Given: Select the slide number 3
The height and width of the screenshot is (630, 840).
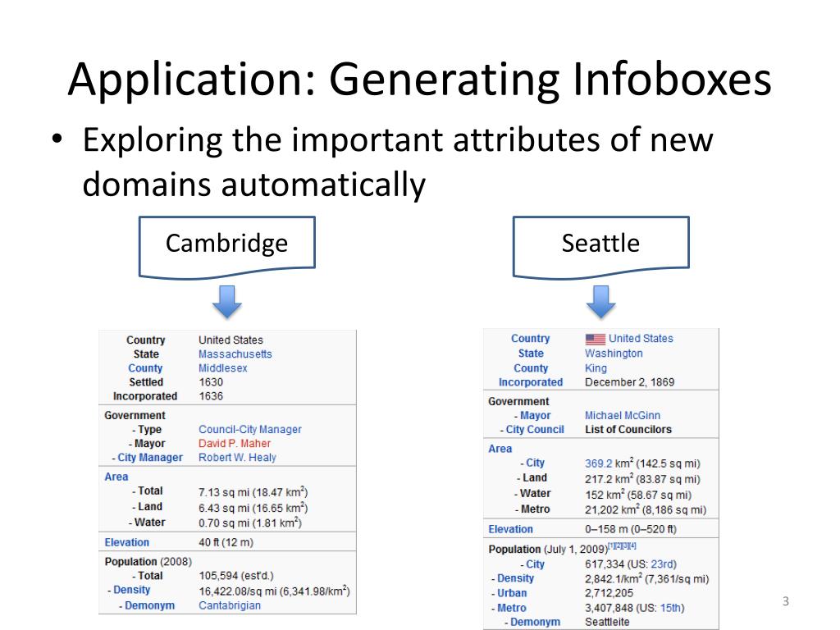Looking at the screenshot, I should coord(786,601).
